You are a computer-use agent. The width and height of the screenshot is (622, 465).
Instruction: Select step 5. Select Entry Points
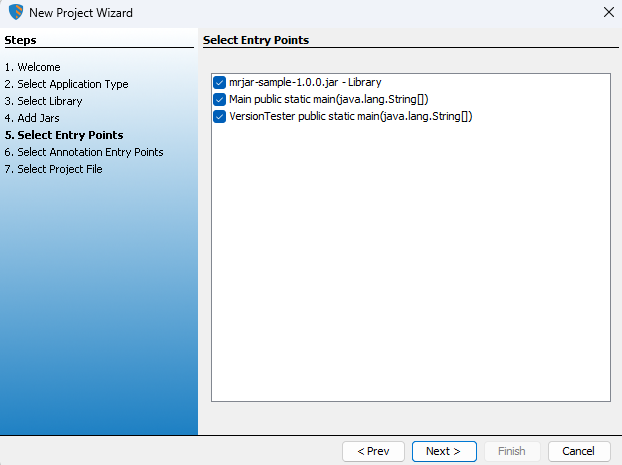(64, 135)
